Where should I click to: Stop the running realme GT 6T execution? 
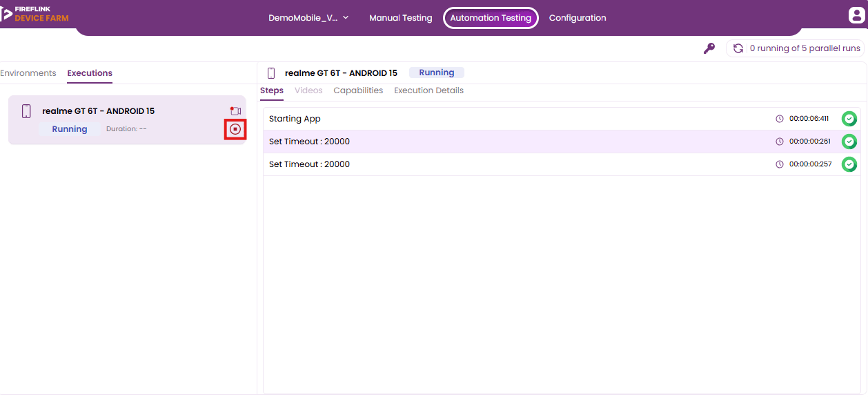235,129
